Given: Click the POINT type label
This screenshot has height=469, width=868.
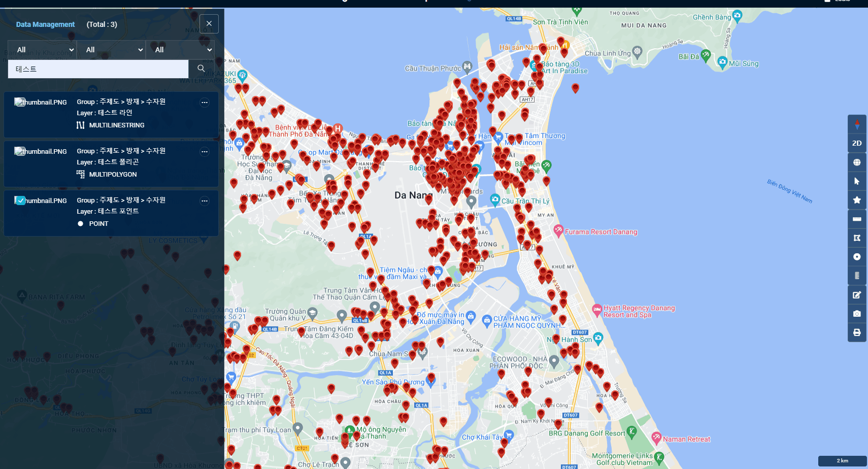Looking at the screenshot, I should 98,223.
